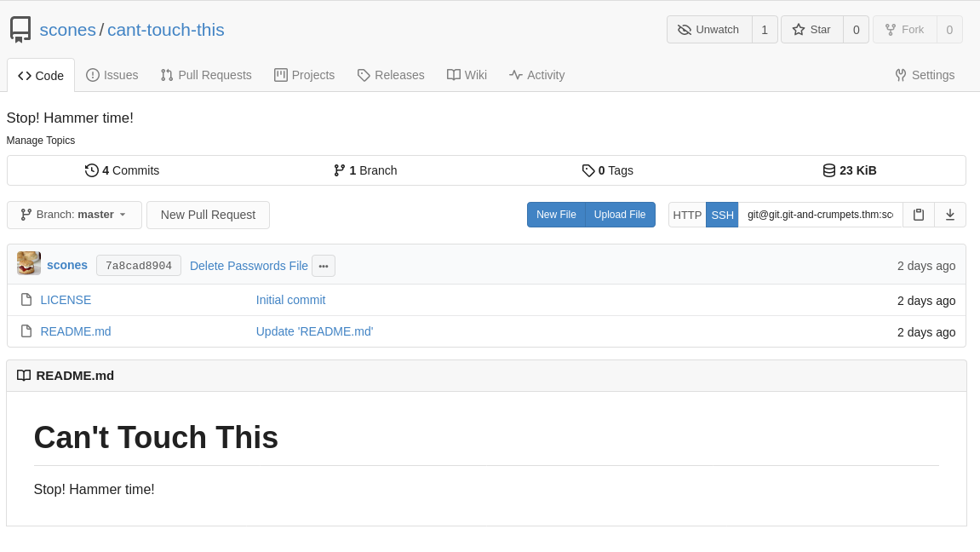Image resolution: width=980 pixels, height=552 pixels.
Task: Open Manage Topics
Action: 40,140
